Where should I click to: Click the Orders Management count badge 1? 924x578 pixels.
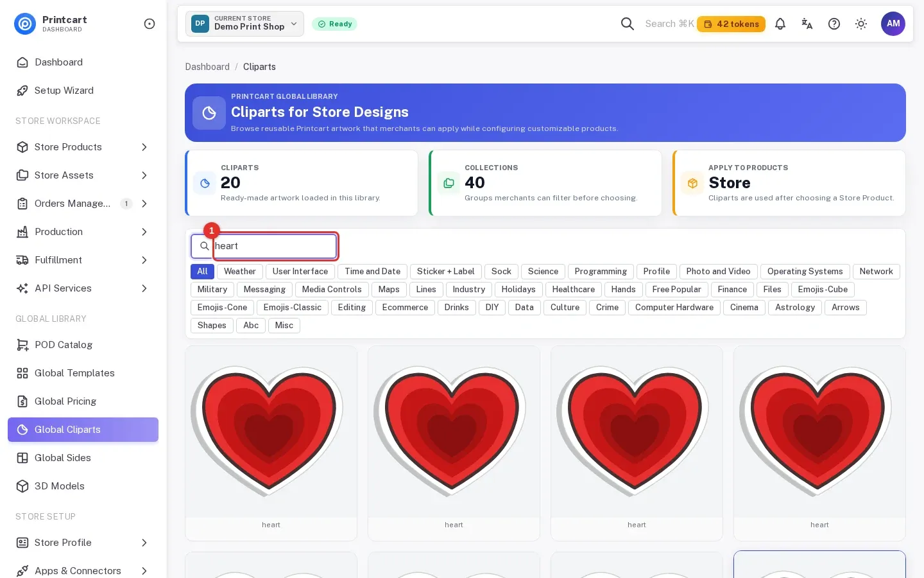(x=126, y=204)
